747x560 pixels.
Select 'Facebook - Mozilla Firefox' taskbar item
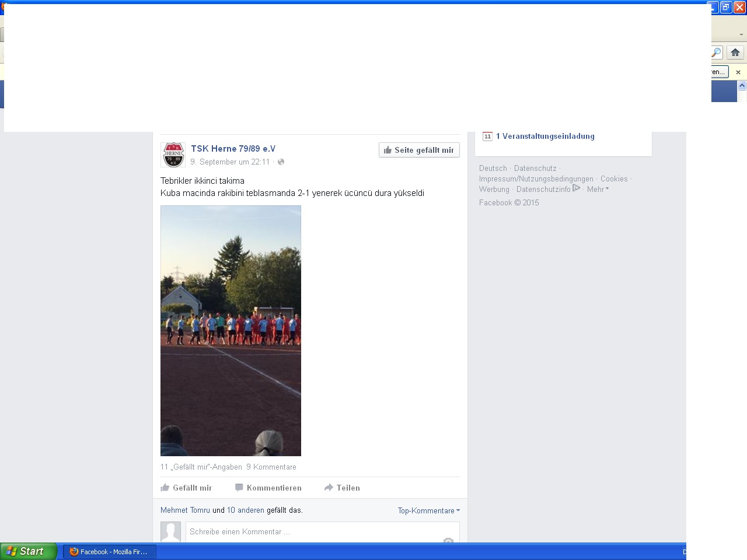(110, 552)
